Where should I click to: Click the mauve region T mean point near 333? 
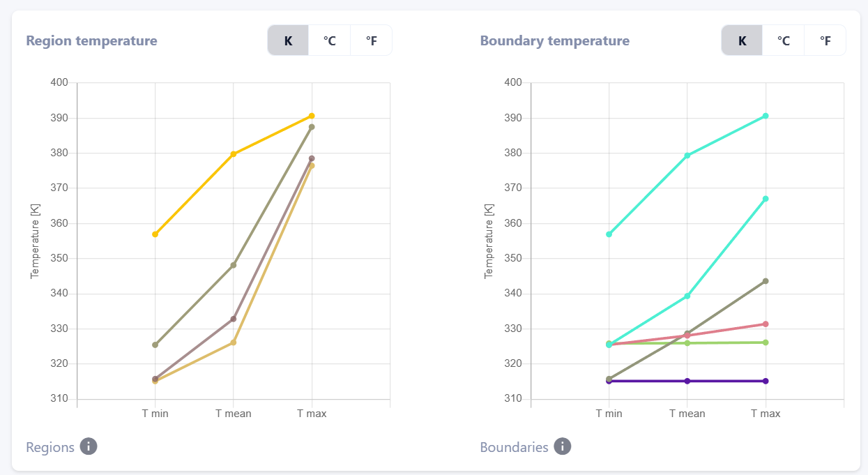click(234, 319)
